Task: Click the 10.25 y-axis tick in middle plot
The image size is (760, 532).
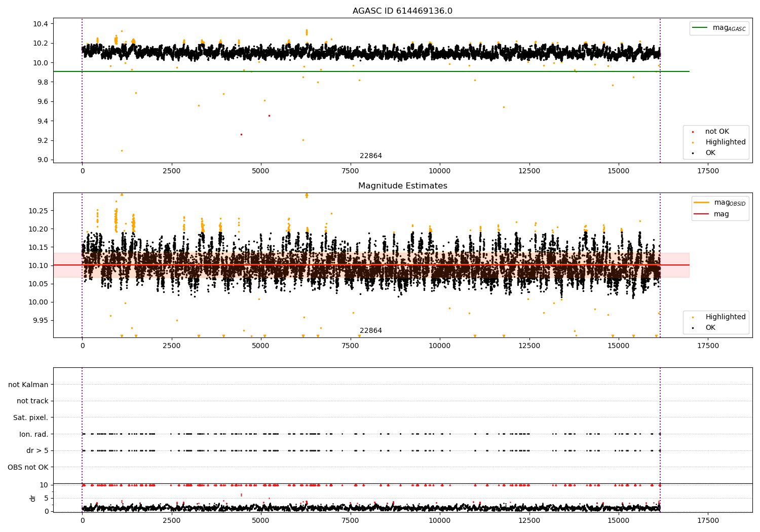Action: (39, 211)
